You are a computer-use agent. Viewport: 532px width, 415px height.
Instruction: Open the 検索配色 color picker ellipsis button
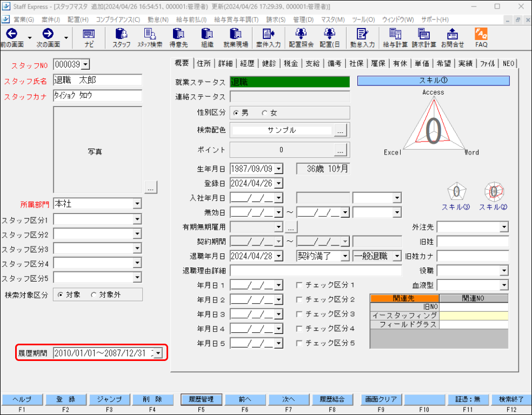tap(340, 130)
